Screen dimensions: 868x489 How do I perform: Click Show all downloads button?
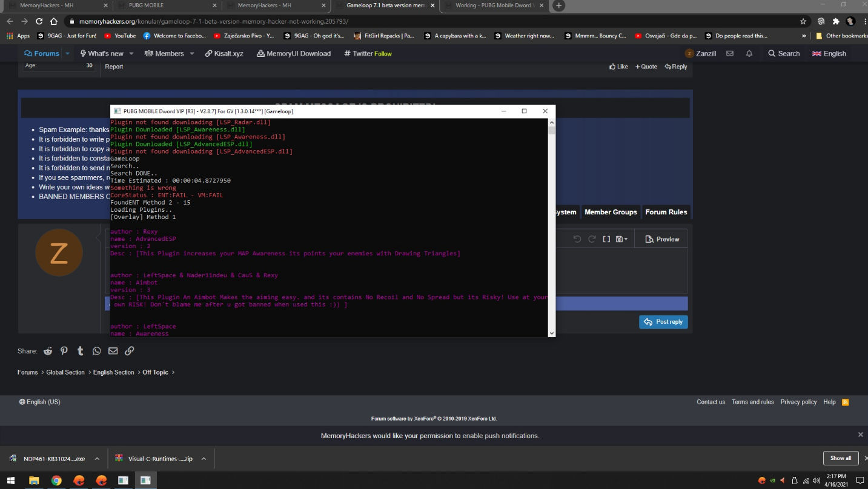tap(841, 458)
